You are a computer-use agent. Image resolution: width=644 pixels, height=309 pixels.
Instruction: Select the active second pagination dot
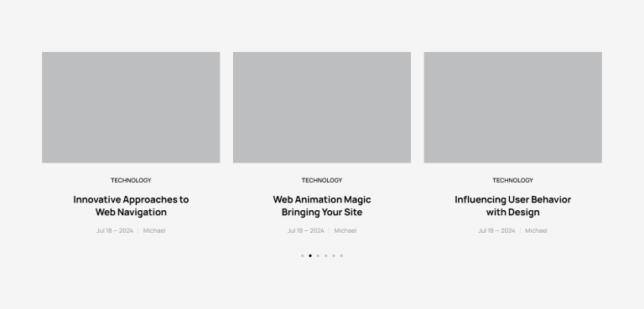[310, 255]
